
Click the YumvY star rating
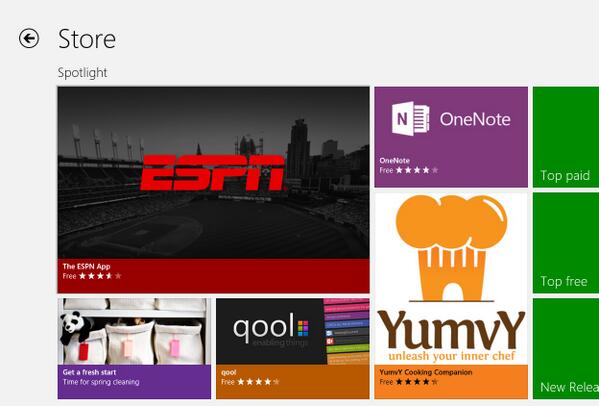pyautogui.click(x=417, y=382)
